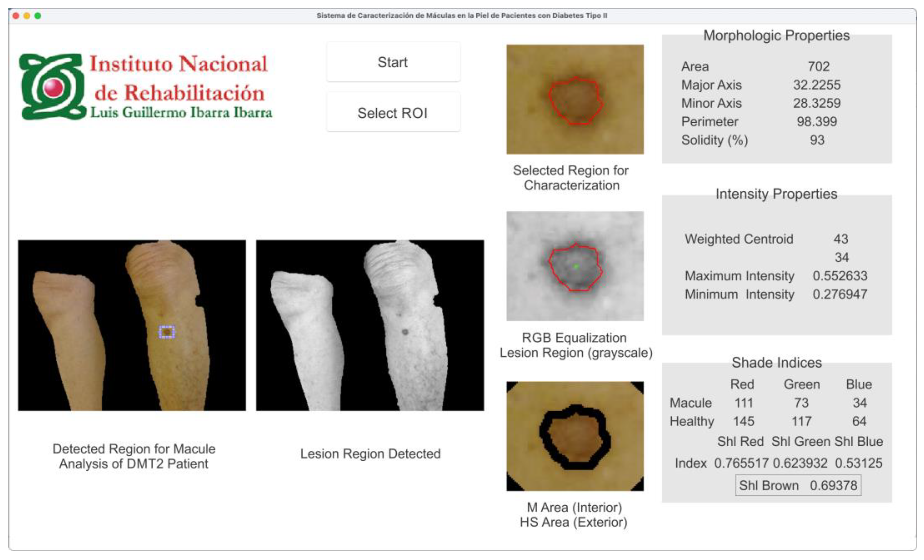The image size is (924, 560).
Task: Open the Selected Region for Characterization image
Action: tap(575, 99)
